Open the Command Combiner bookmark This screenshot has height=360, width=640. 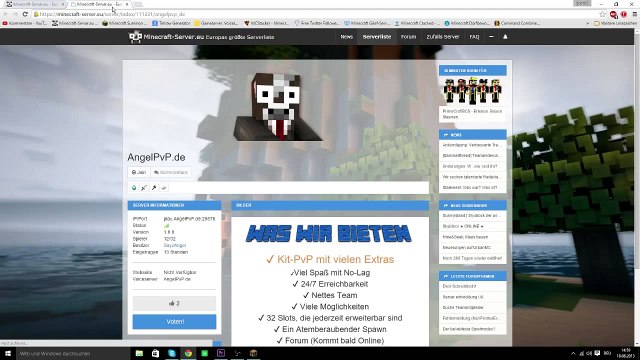(517, 23)
